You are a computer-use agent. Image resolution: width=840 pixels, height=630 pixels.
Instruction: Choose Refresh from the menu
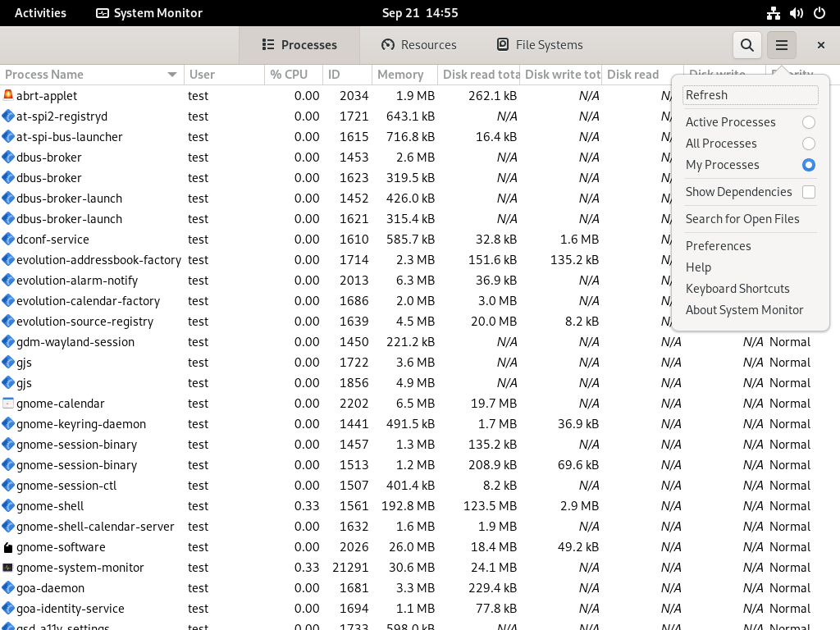point(751,95)
